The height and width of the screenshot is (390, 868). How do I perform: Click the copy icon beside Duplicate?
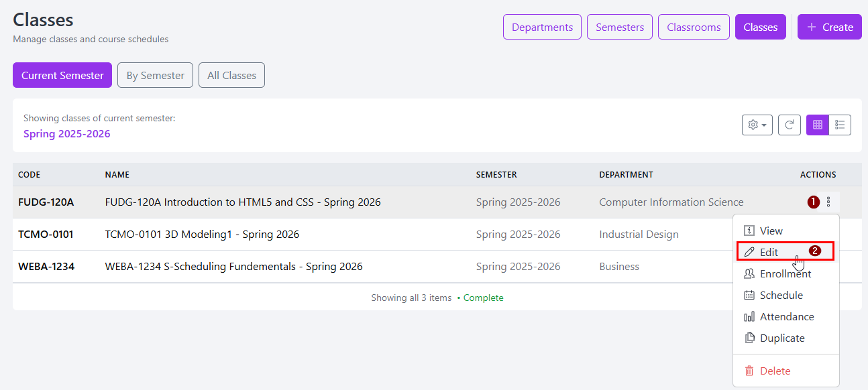pyautogui.click(x=750, y=338)
